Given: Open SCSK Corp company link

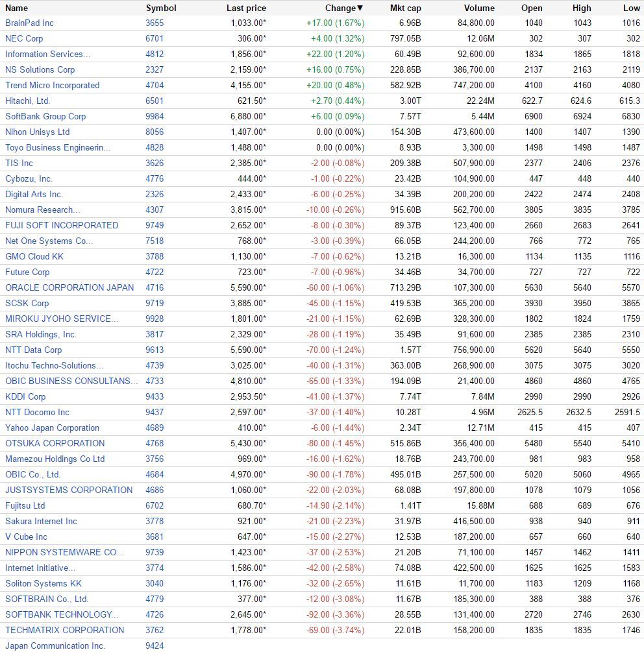Looking at the screenshot, I should pyautogui.click(x=27, y=303).
